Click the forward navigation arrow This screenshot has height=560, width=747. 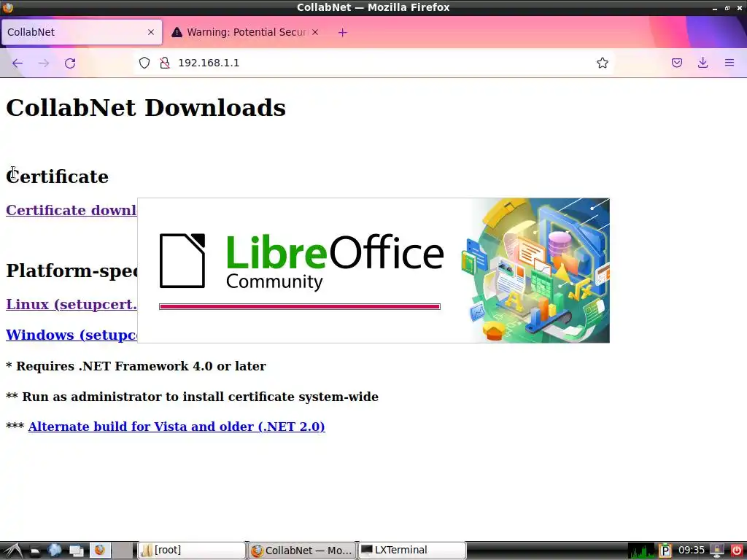pyautogui.click(x=44, y=63)
